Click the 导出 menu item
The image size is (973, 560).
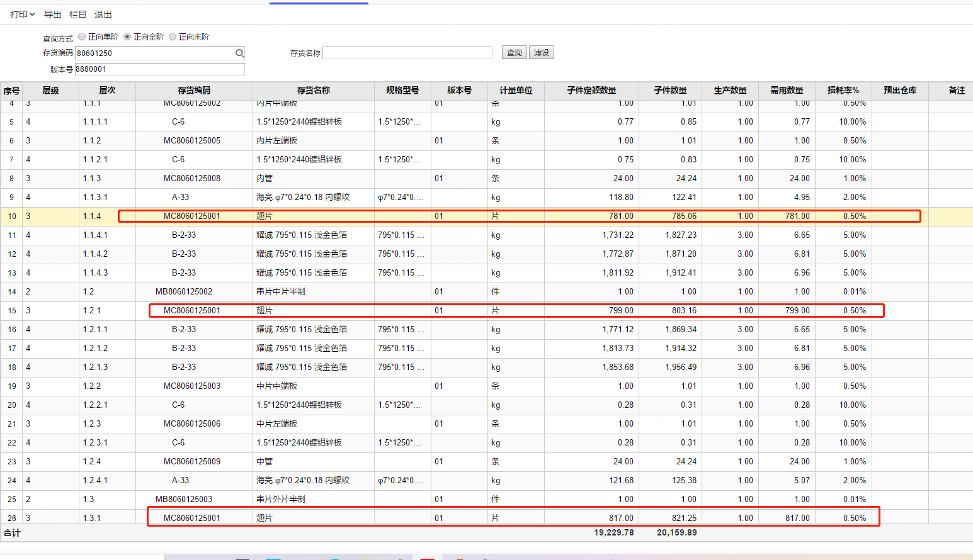[53, 14]
